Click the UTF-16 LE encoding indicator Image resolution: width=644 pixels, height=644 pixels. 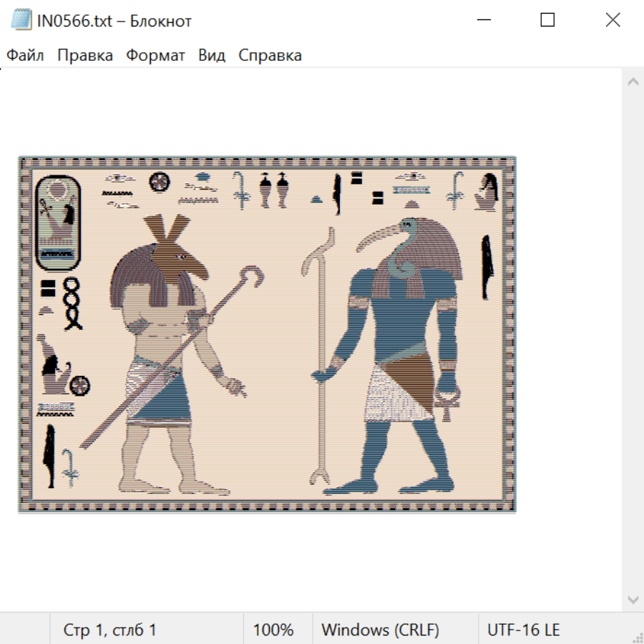pyautogui.click(x=523, y=630)
